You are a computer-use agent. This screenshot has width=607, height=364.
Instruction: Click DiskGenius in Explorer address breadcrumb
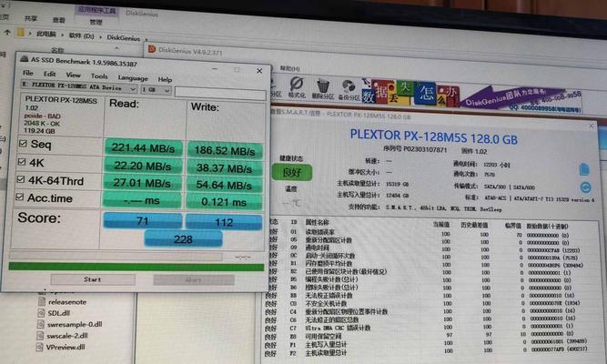[123, 37]
